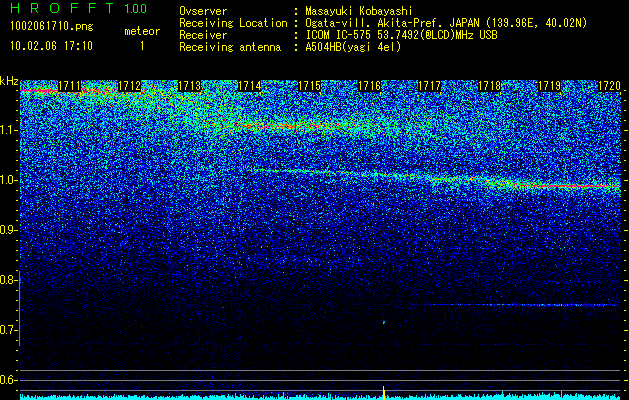Select the ICOM IC-575 receiver description
The height and width of the screenshot is (400, 629).
coord(401,35)
